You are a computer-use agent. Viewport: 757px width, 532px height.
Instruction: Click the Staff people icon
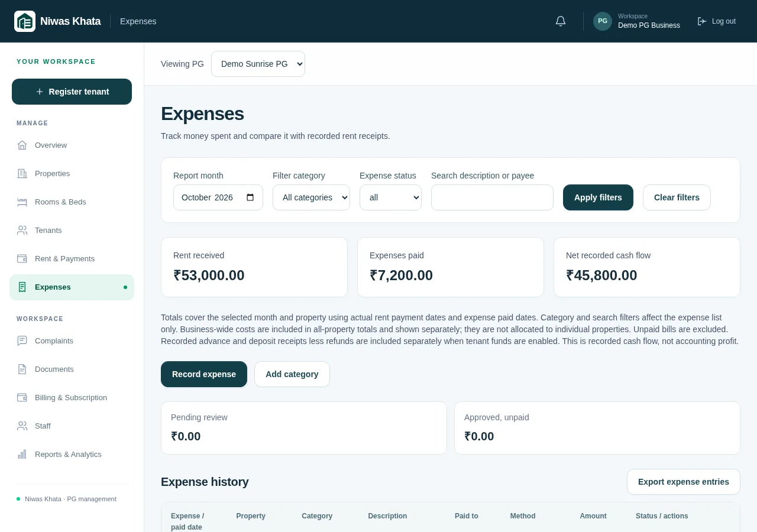tap(22, 426)
